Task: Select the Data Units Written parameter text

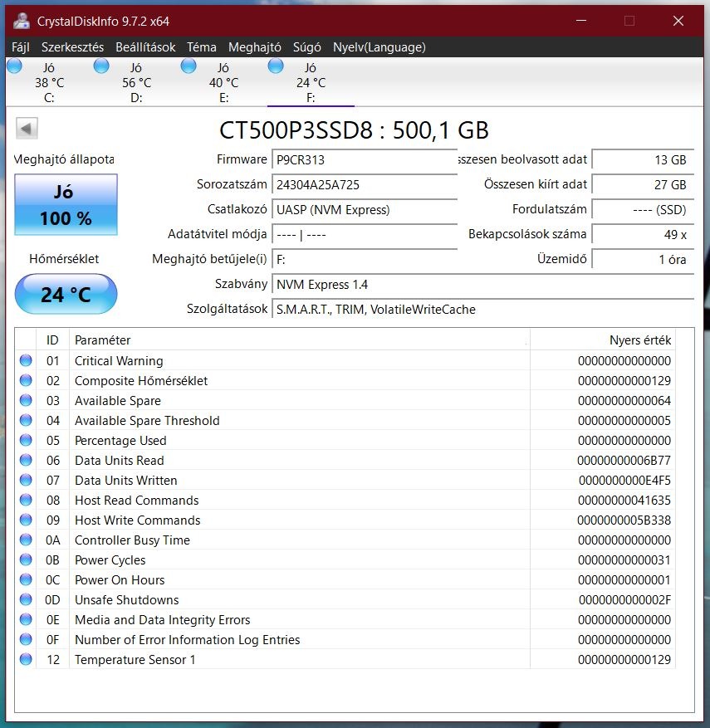Action: (x=126, y=481)
